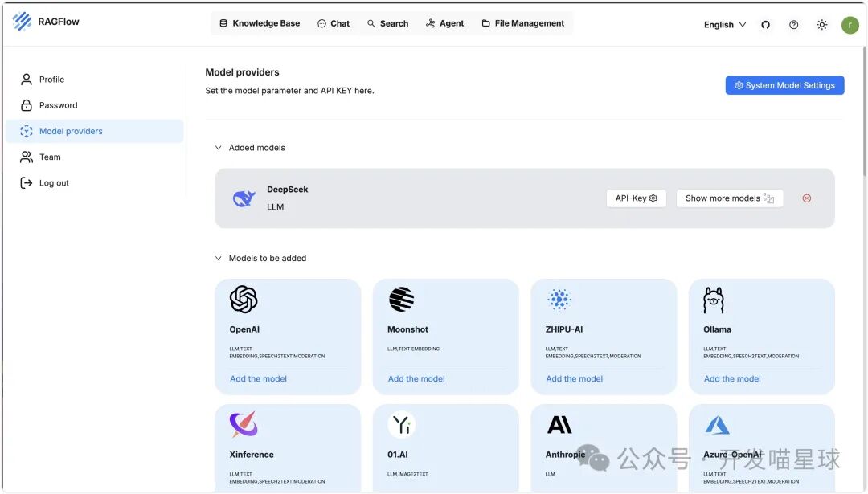Open the File Management tab
Viewport: 868px width, 494px height.
(522, 23)
